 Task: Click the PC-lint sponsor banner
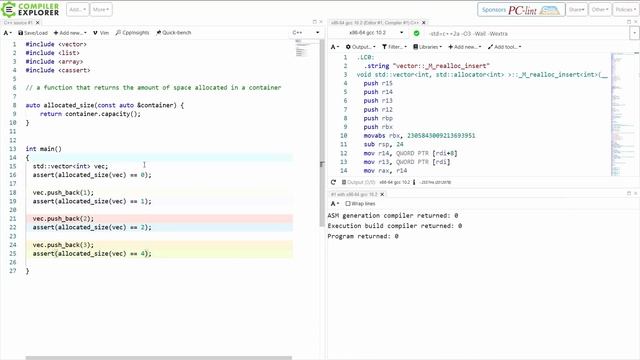click(x=521, y=9)
